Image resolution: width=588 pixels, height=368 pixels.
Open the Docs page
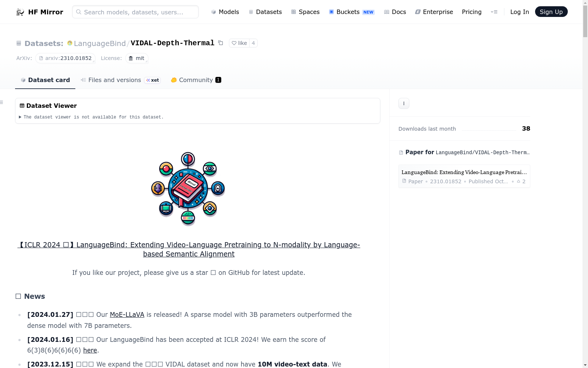click(x=395, y=12)
